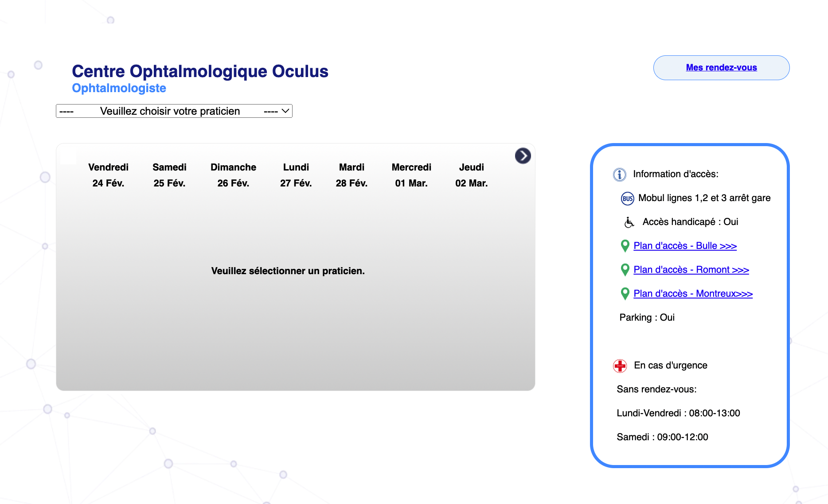Image resolution: width=828 pixels, height=504 pixels.
Task: Click the access information icon
Action: [619, 174]
